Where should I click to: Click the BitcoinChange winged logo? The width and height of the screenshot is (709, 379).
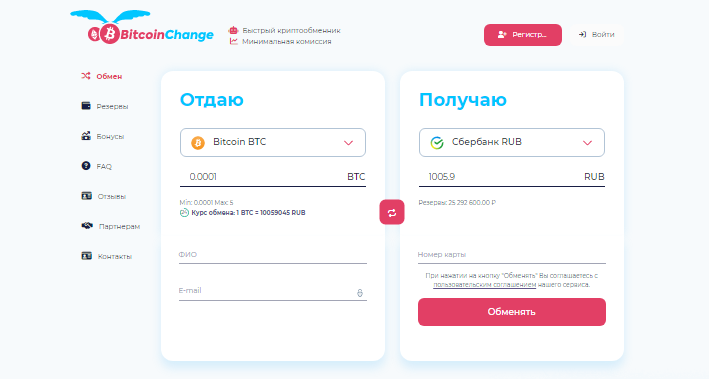point(142,27)
